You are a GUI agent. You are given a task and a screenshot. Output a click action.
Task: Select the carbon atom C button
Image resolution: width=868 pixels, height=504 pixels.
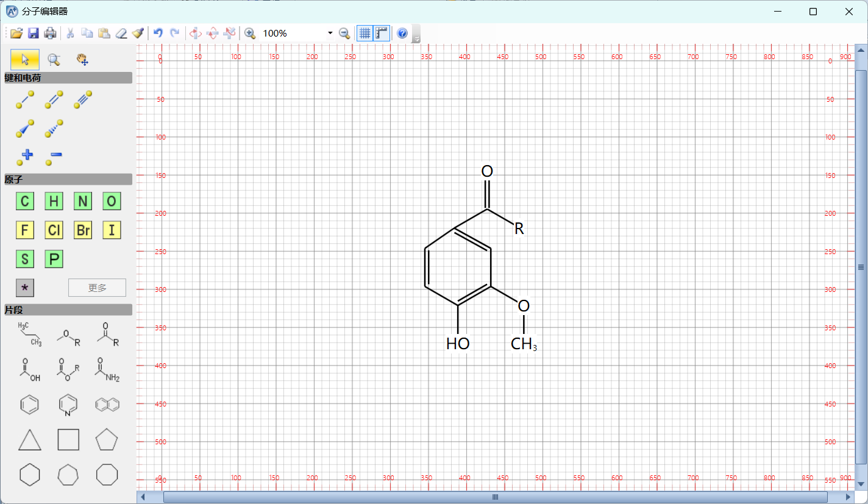[25, 201]
